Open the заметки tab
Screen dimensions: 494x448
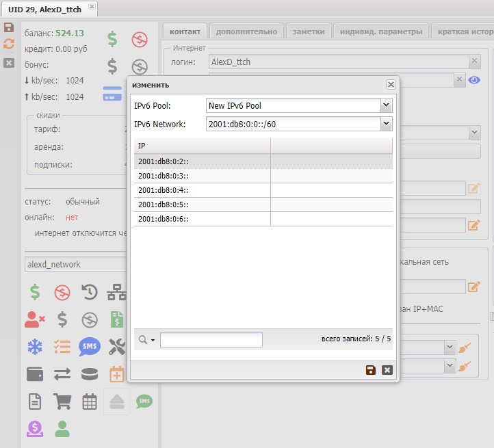[x=309, y=31]
